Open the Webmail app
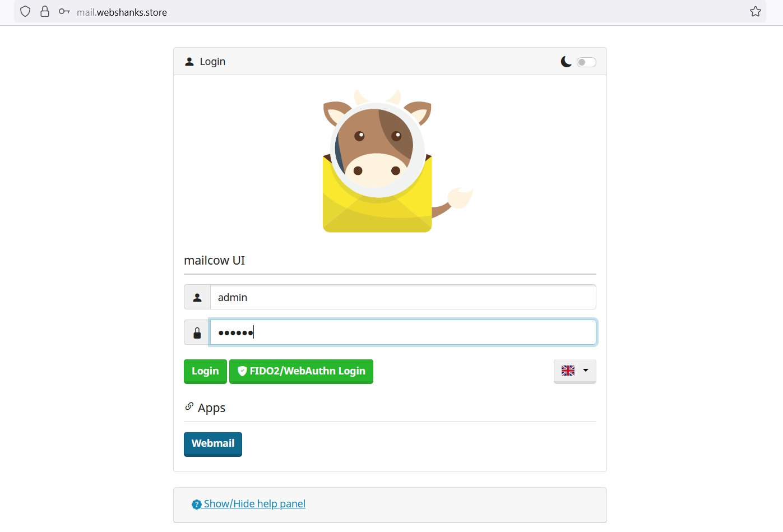The image size is (783, 532). pyautogui.click(x=213, y=444)
